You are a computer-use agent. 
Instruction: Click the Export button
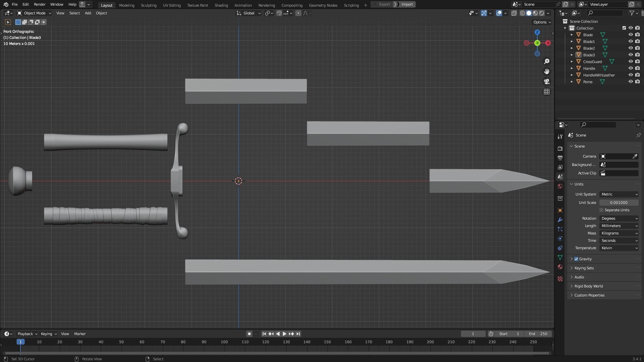pos(382,4)
